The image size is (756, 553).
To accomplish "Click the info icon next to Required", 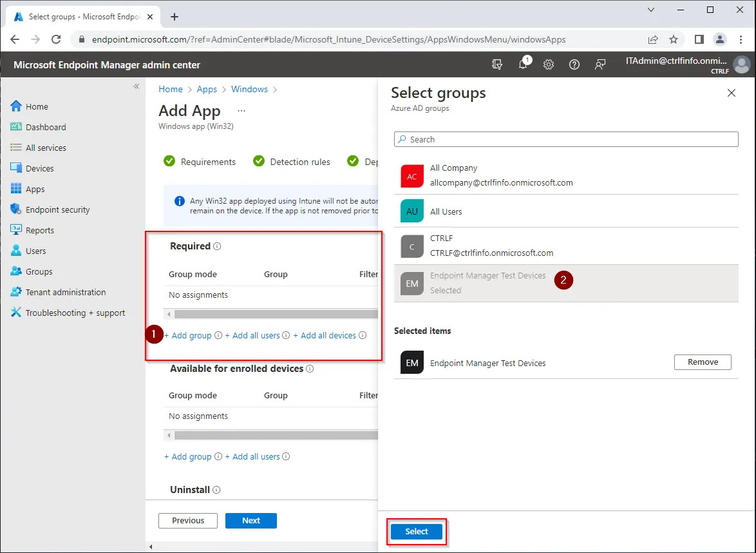I will tap(218, 246).
